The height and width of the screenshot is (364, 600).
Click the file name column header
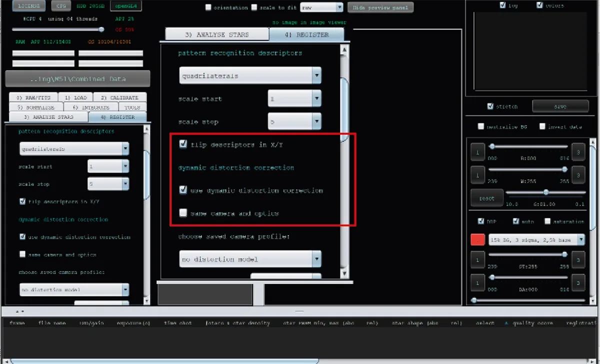tap(52, 323)
